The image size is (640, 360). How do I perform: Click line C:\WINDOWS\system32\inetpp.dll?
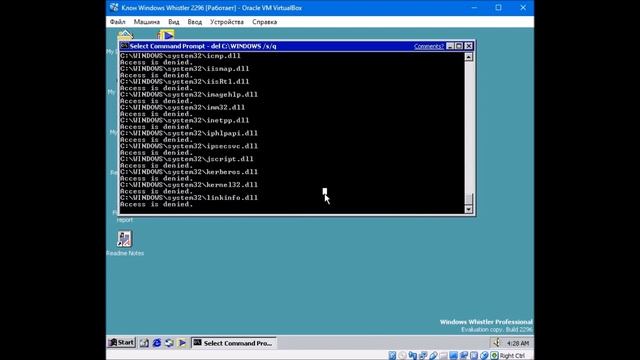[x=184, y=120]
